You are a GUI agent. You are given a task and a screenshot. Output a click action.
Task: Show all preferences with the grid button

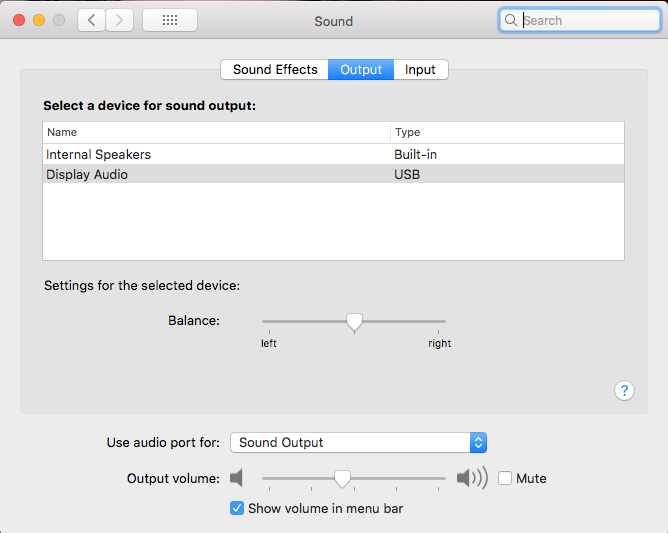pos(170,20)
